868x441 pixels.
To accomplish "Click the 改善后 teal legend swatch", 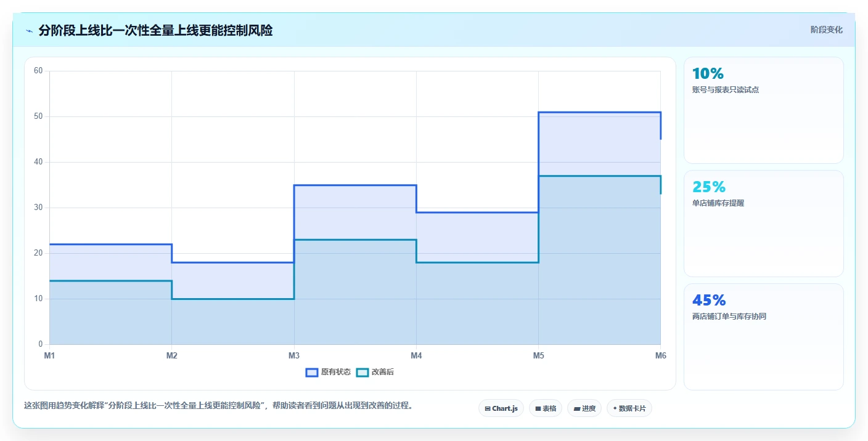I will (x=363, y=372).
